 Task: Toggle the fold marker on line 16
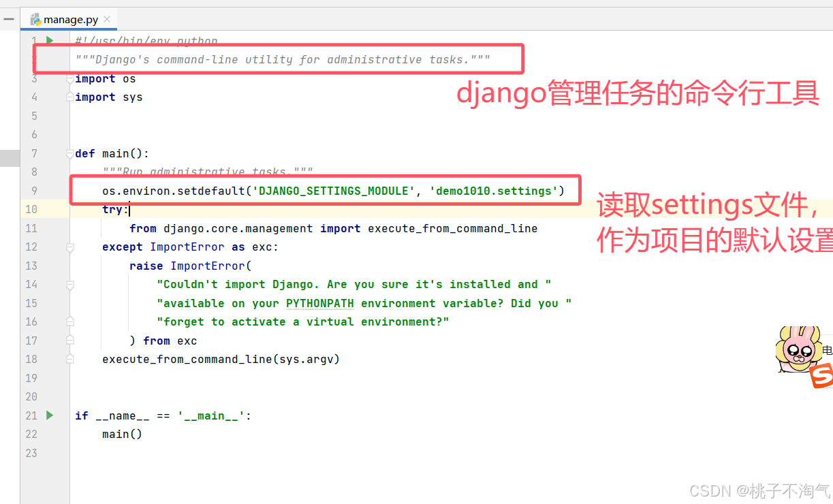pyautogui.click(x=69, y=321)
